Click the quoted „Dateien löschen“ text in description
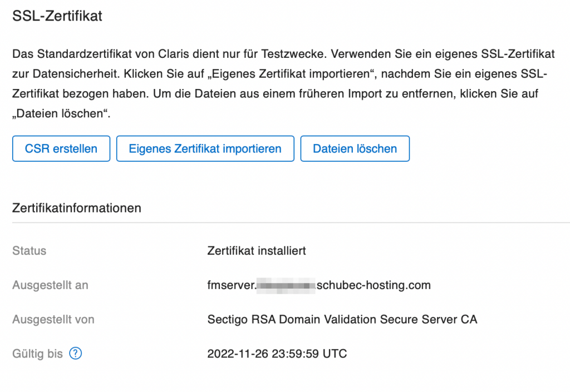 coord(60,113)
